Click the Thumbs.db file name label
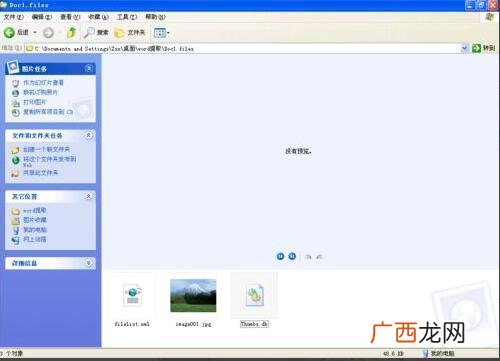 254,324
